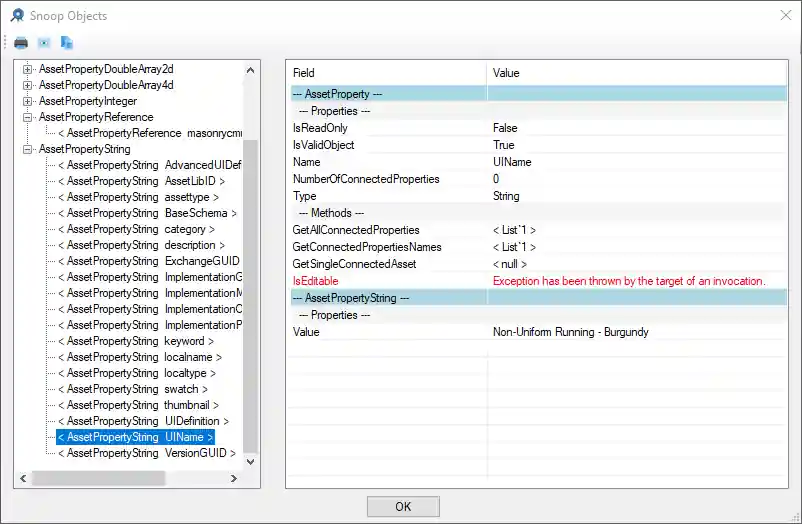Click the Print toolbar icon
802x524 pixels.
(x=21, y=43)
